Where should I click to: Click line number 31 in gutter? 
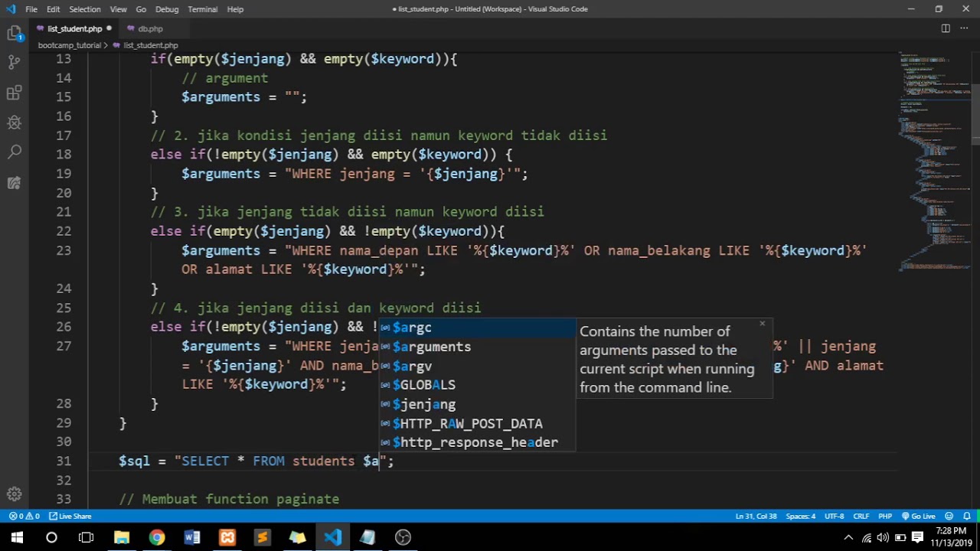tap(63, 461)
